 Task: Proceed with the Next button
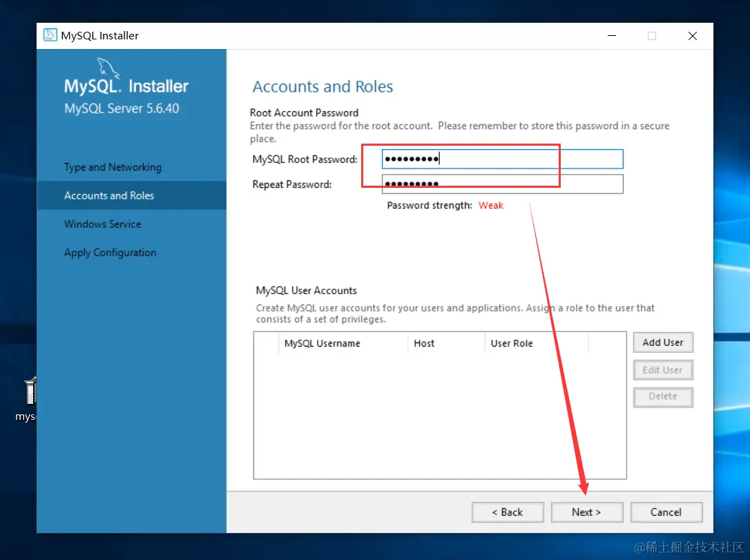[587, 512]
